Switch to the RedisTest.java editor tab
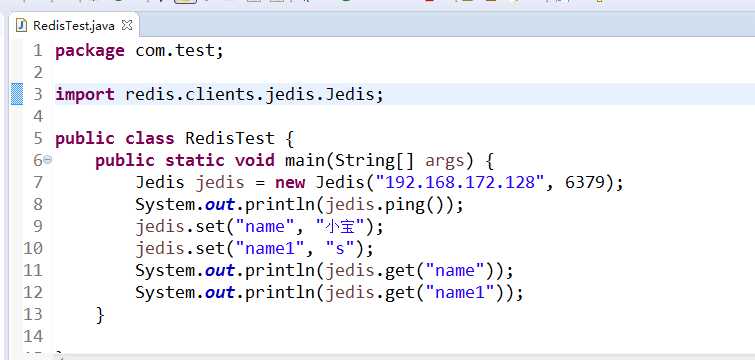Image resolution: width=755 pixels, height=360 pixels. click(x=74, y=26)
